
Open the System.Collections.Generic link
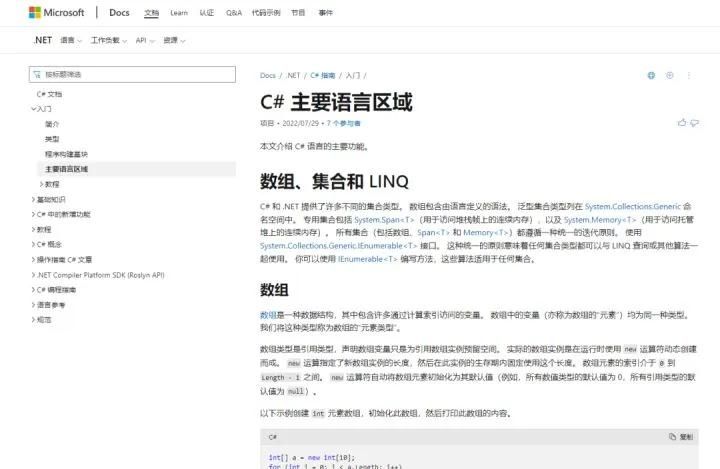pyautogui.click(x=632, y=206)
